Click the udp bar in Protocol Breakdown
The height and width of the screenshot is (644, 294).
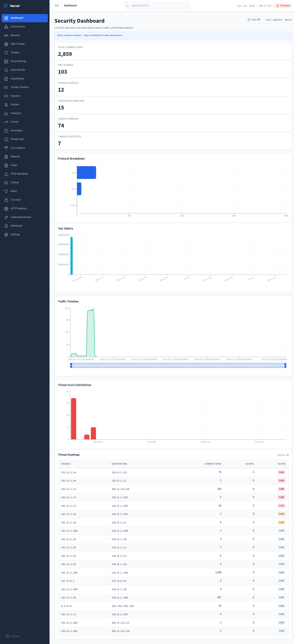click(79, 189)
